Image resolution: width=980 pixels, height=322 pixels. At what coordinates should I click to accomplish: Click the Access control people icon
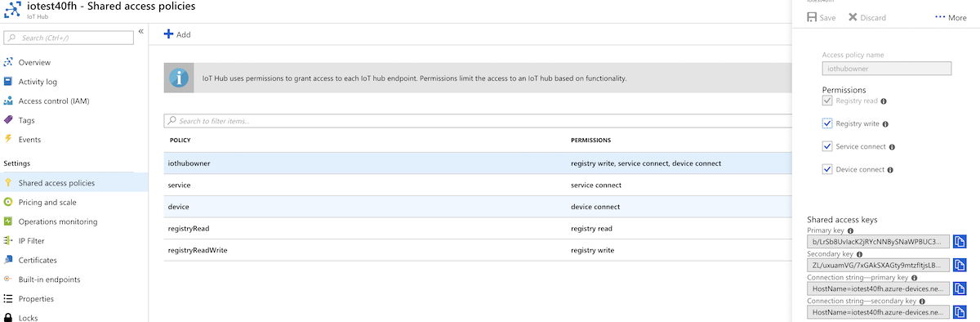point(8,101)
